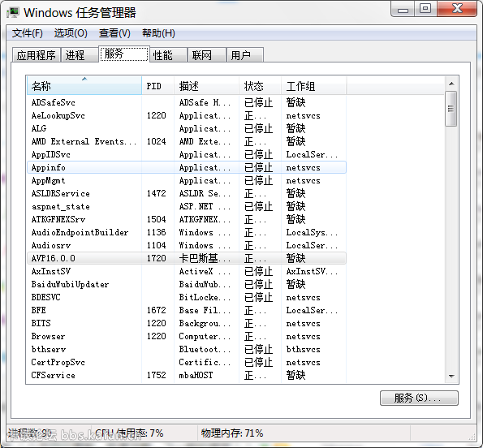Click the BitLocke... description cell
Screen dimensions: 483x448
(x=205, y=297)
